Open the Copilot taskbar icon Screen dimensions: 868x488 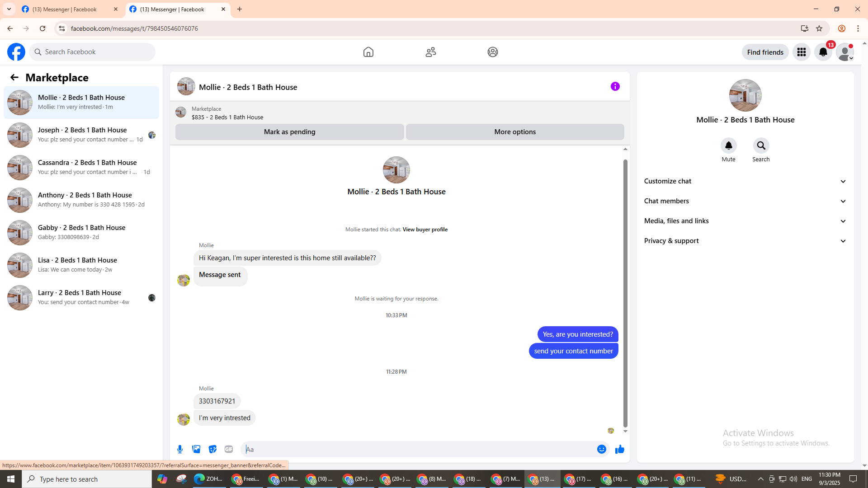click(x=162, y=479)
